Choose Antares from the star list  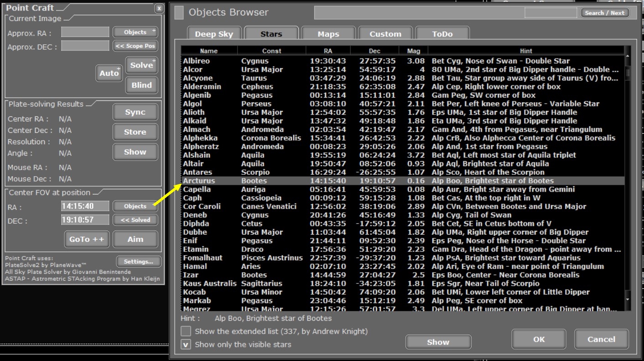[402, 172]
